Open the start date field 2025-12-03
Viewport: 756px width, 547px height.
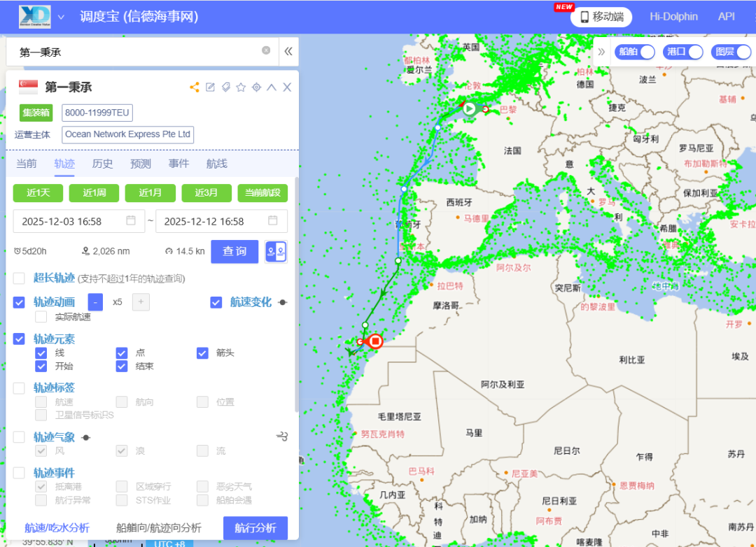coord(78,221)
